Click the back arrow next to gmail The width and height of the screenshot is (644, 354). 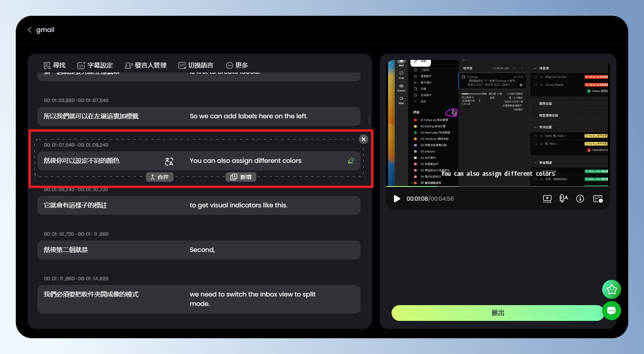[x=30, y=30]
